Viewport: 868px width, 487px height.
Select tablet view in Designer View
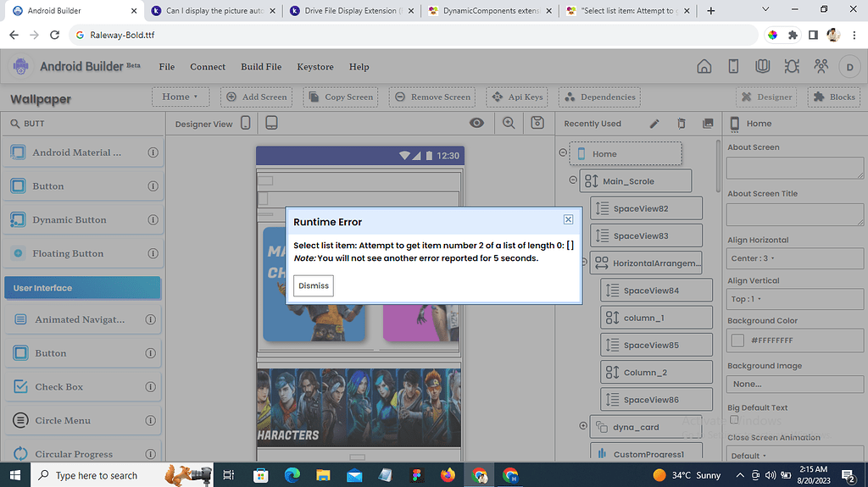[x=271, y=123]
